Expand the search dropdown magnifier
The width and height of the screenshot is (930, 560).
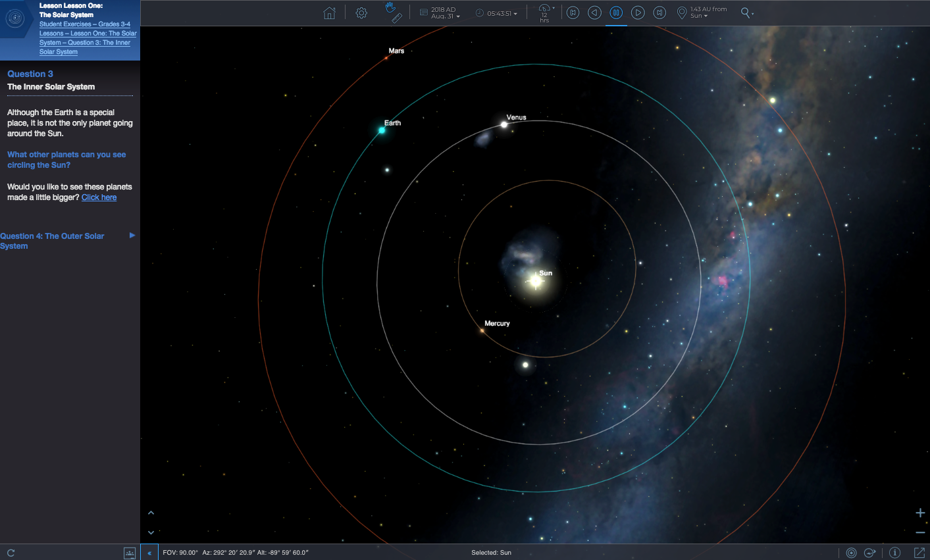(x=747, y=13)
